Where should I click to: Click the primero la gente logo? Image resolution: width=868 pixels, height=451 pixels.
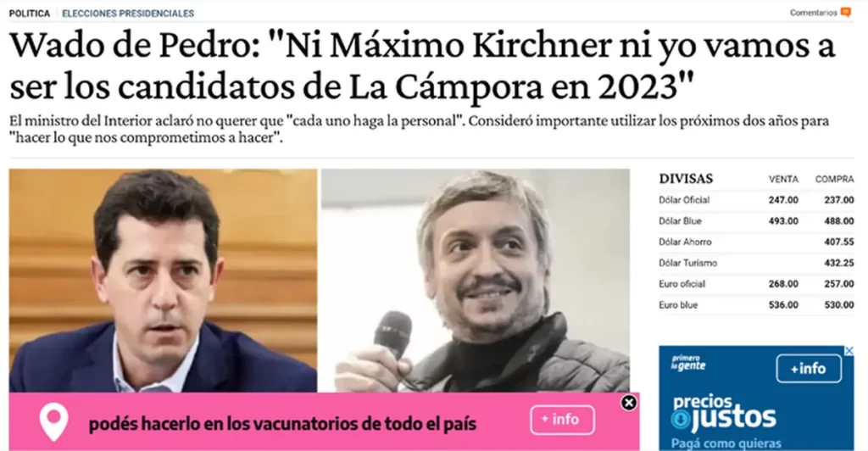point(688,363)
